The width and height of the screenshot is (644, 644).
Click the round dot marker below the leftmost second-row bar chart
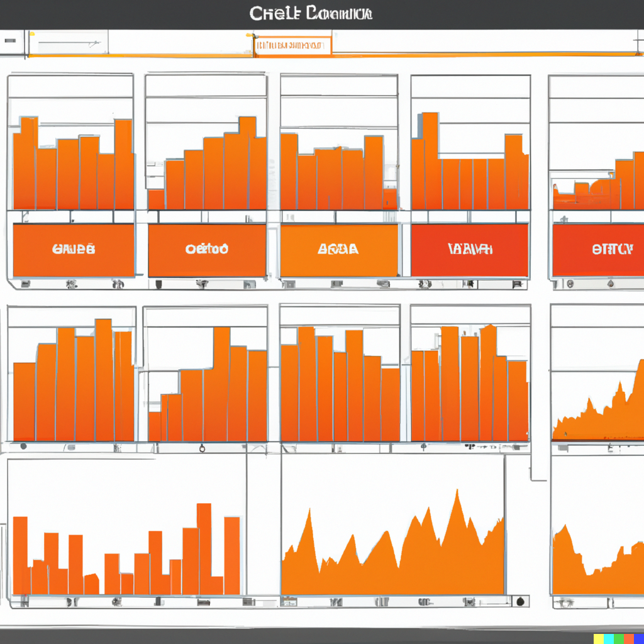[23, 446]
